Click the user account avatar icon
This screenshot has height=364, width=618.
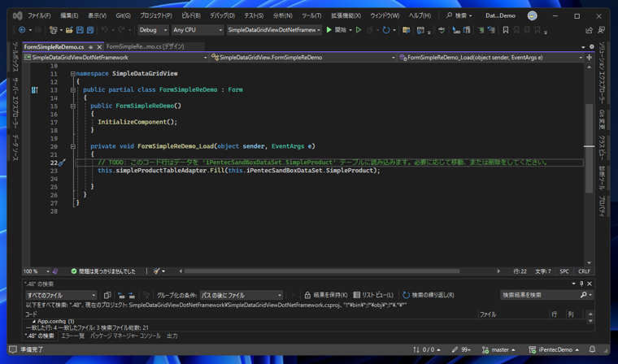coord(532,15)
